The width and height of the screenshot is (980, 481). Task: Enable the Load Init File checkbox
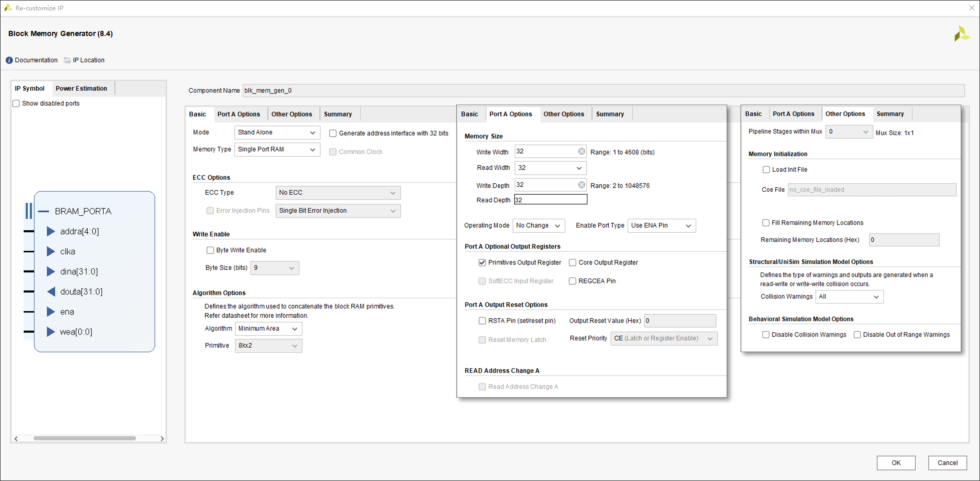pos(766,170)
